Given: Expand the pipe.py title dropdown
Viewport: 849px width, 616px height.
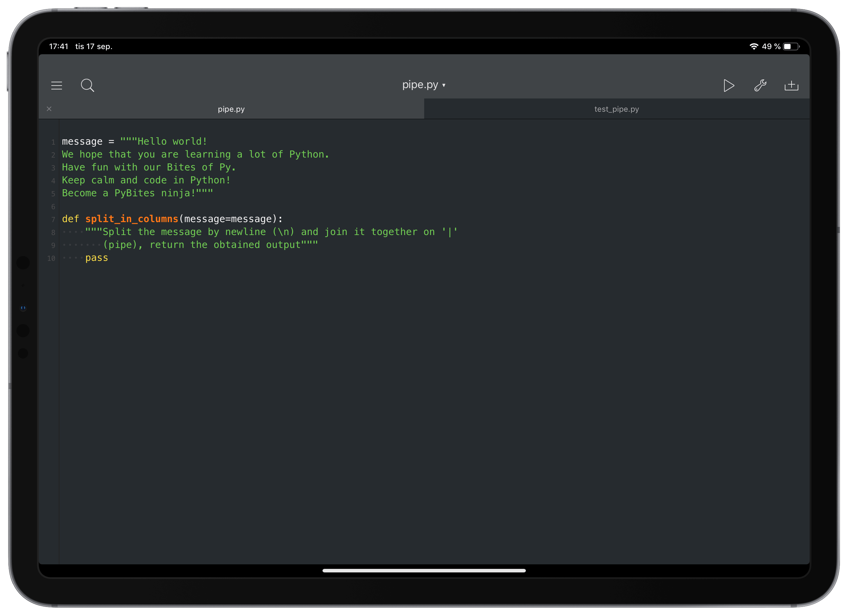Looking at the screenshot, I should click(424, 85).
